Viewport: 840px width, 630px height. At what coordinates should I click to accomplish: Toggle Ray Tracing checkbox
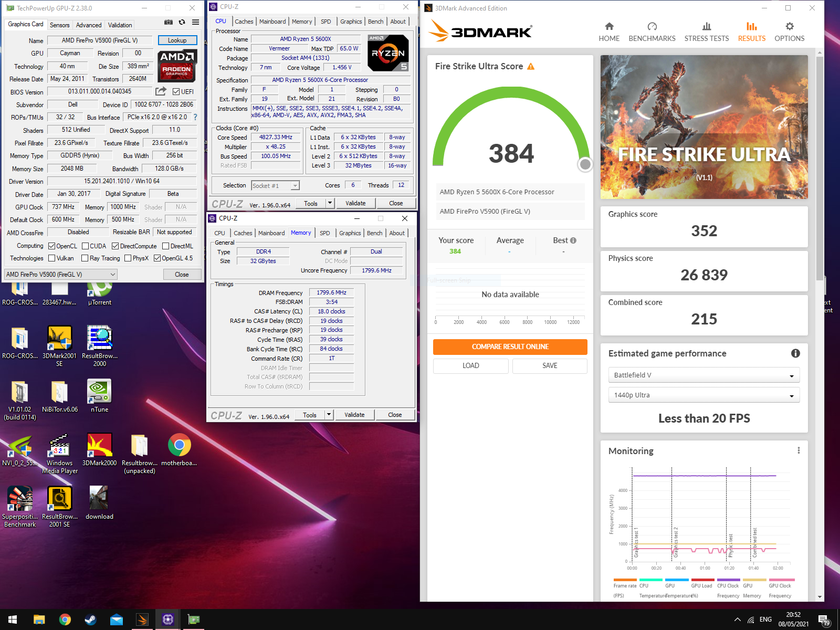coord(85,258)
